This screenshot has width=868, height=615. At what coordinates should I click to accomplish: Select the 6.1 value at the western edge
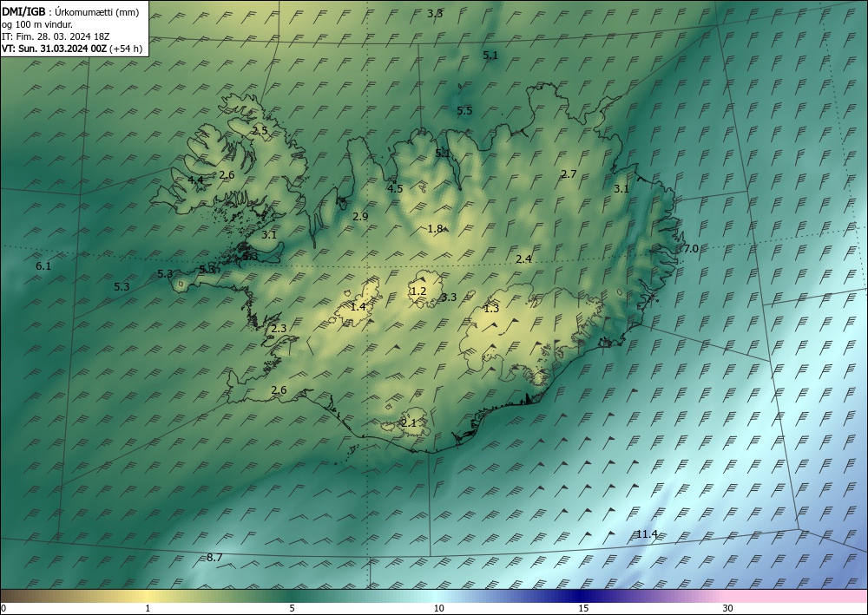(x=43, y=265)
